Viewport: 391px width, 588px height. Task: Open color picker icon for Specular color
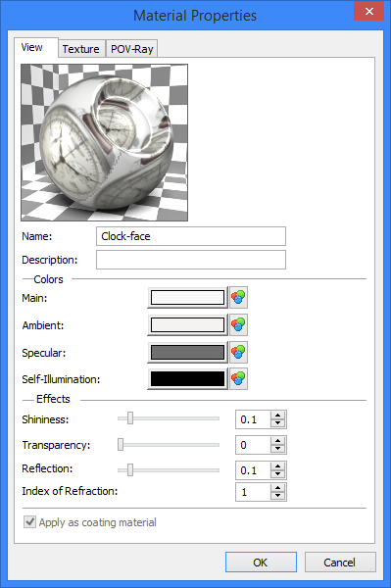(x=238, y=353)
